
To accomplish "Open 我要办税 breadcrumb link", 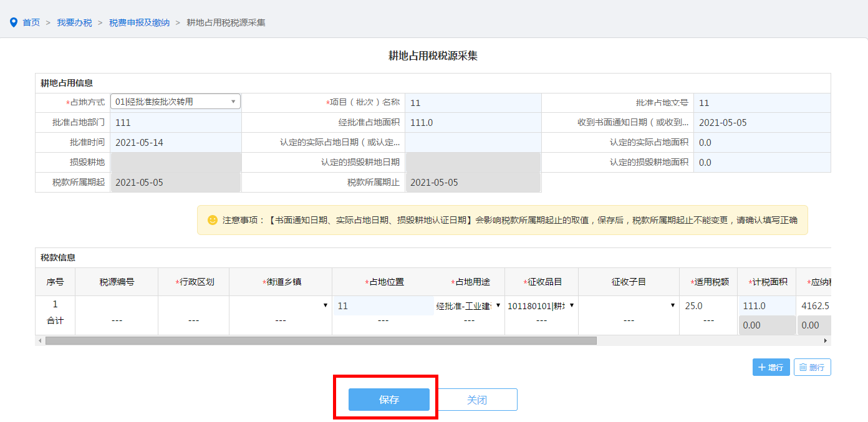I will click(74, 22).
